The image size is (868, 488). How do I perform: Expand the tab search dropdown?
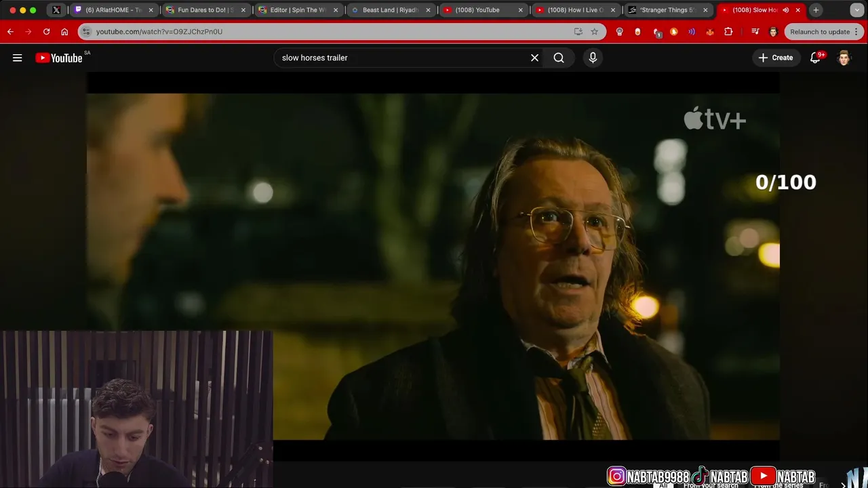point(856,10)
